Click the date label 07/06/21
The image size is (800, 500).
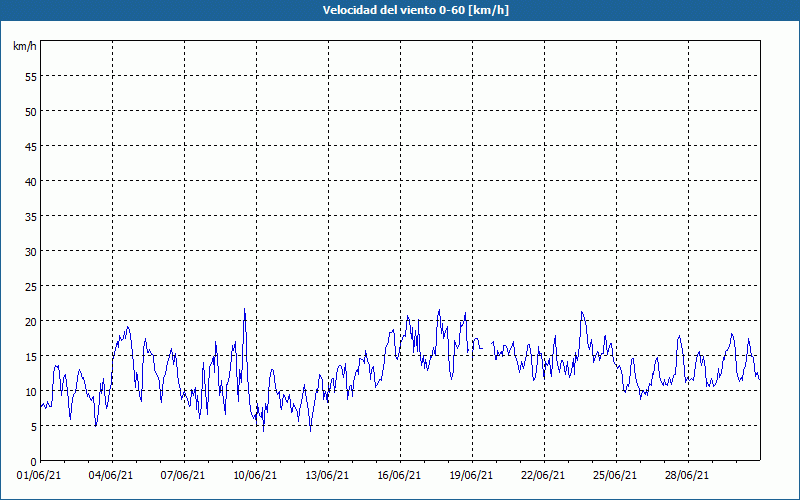click(x=183, y=475)
